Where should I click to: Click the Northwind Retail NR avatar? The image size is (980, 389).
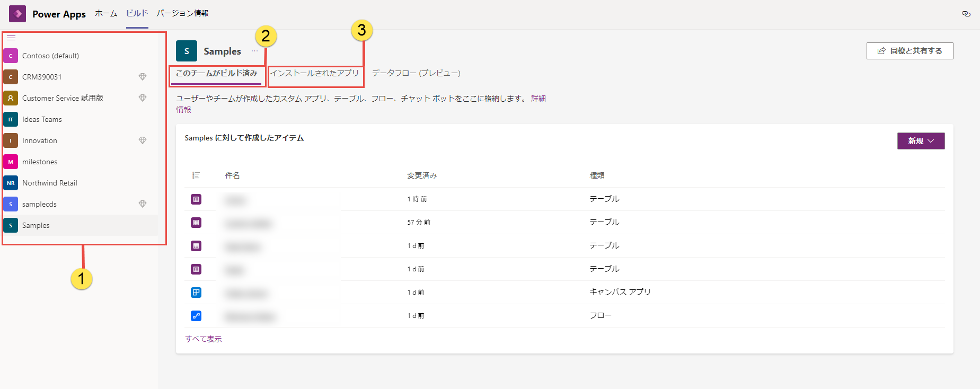[11, 183]
